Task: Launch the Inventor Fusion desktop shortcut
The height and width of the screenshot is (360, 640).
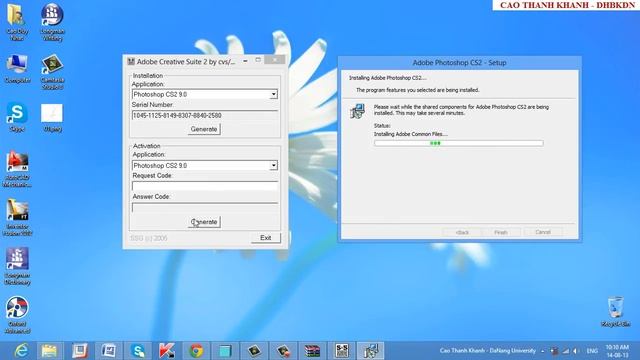Action: [17, 217]
